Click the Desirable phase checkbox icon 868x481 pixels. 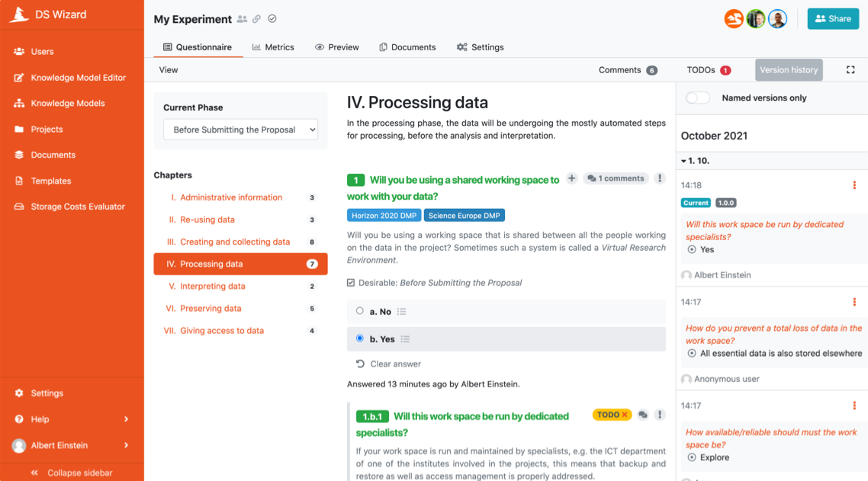(351, 283)
